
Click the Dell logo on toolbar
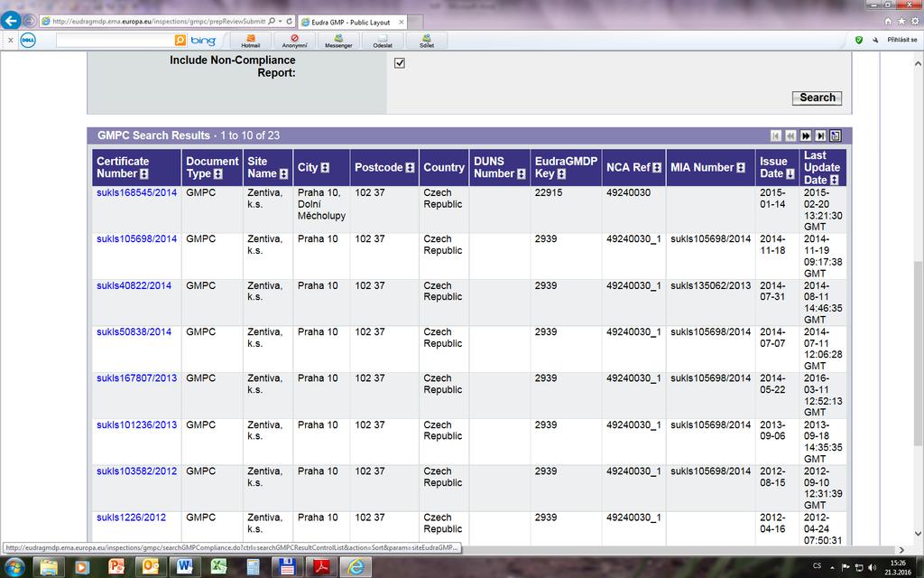pyautogui.click(x=28, y=40)
